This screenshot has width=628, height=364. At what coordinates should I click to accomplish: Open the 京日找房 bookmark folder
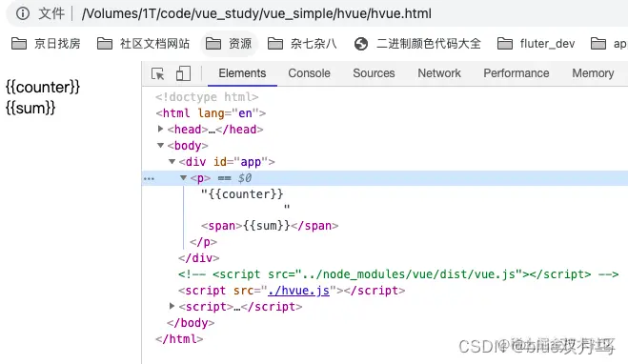46,44
